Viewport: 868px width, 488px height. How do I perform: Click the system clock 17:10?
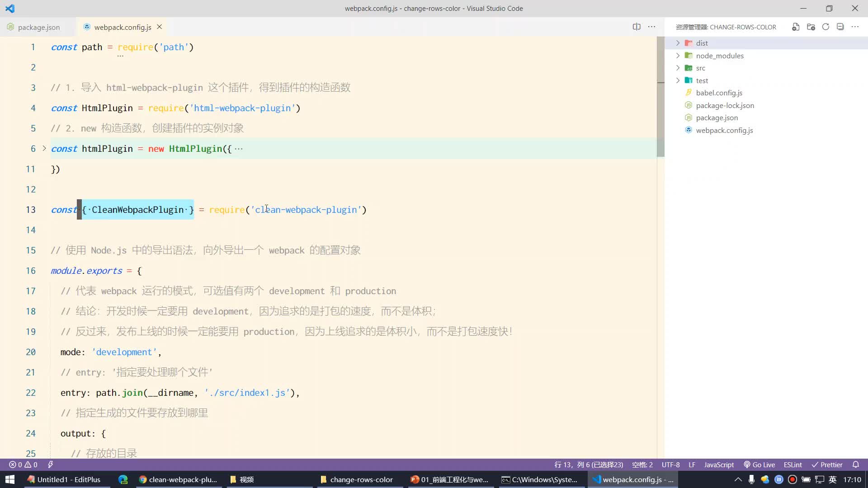coord(852,479)
